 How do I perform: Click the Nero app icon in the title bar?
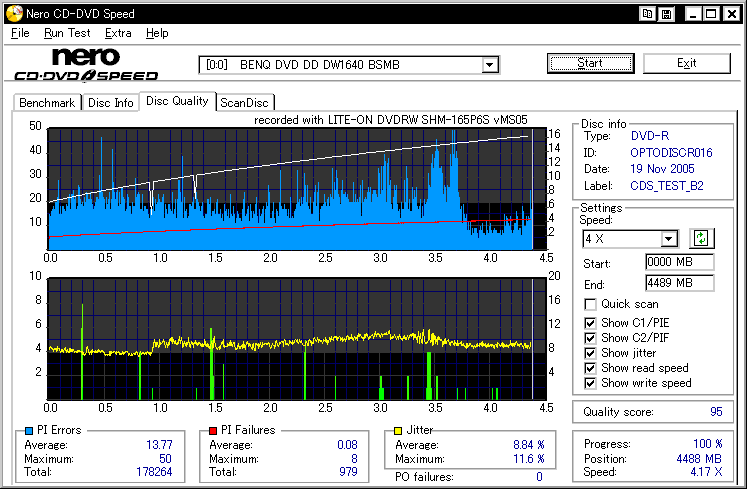12,14
